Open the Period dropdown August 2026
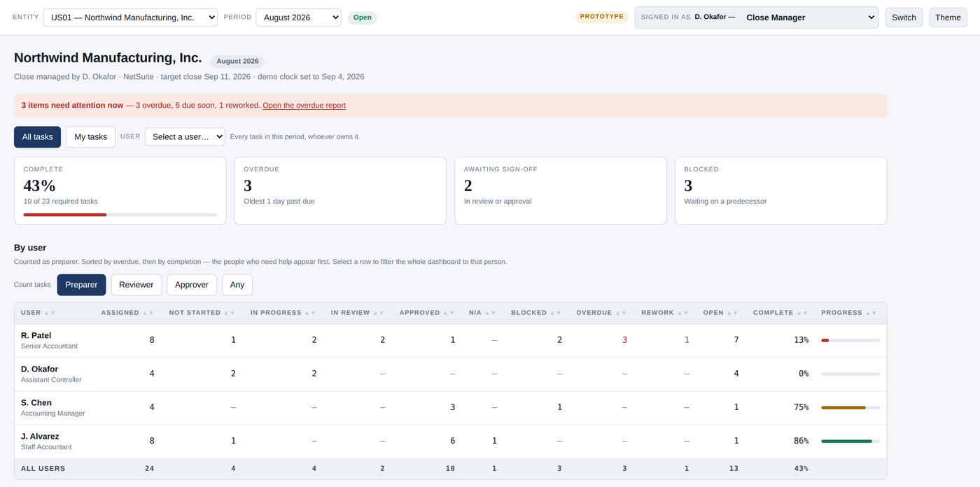The height and width of the screenshot is (487, 980). click(299, 17)
